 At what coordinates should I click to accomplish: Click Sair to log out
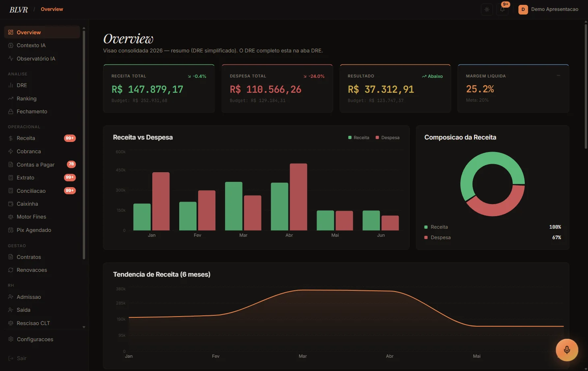click(x=42, y=358)
